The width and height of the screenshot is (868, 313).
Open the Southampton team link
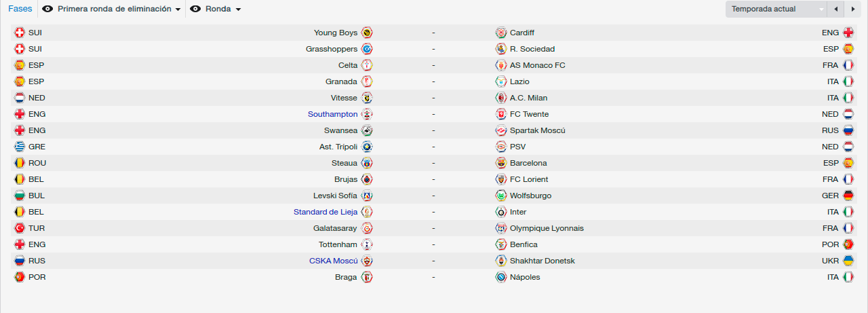point(332,114)
